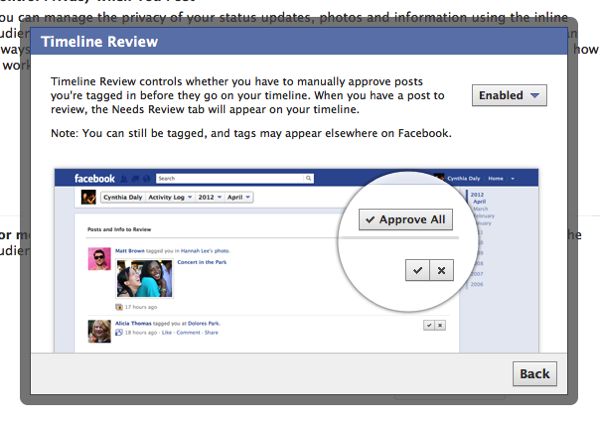This screenshot has width=600, height=425.
Task: Open the Concert in the Park link
Action: click(x=202, y=262)
